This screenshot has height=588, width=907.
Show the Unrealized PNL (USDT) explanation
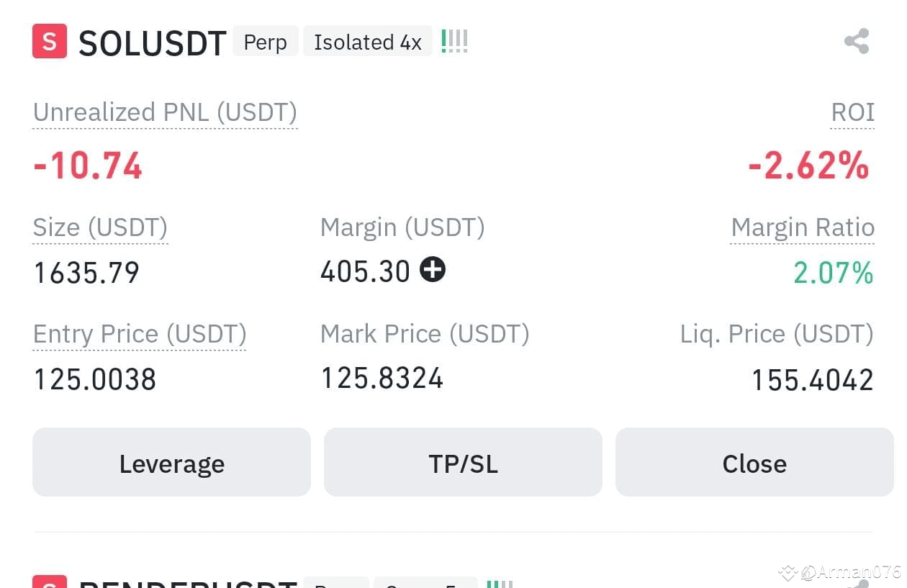[165, 113]
